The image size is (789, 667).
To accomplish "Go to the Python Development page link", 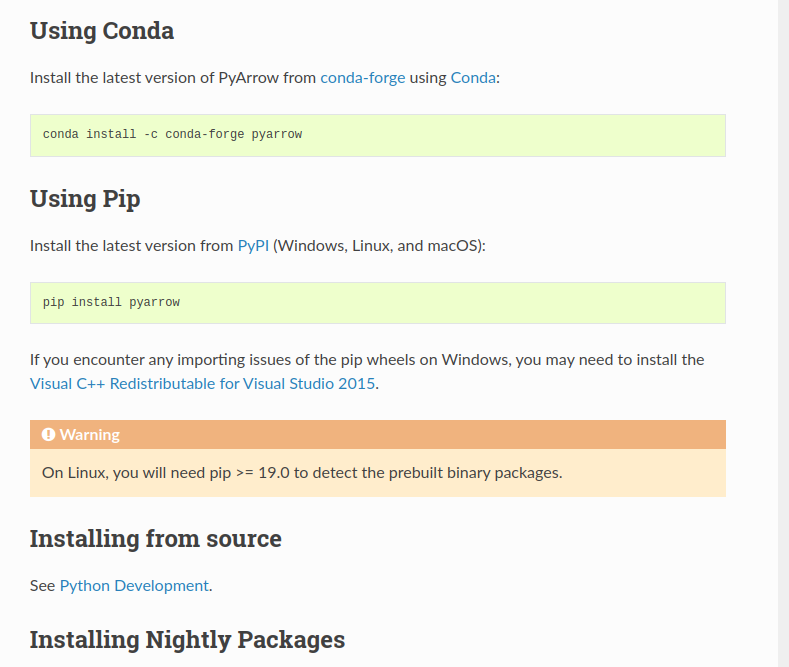I will [x=134, y=586].
